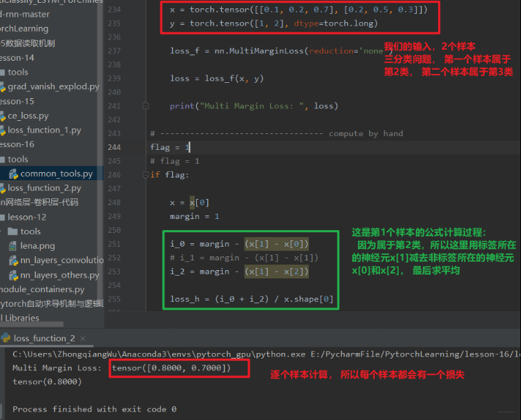The height and width of the screenshot is (420, 521).
Task: Select the External Libraries node
Action: pyautogui.click(x=20, y=318)
